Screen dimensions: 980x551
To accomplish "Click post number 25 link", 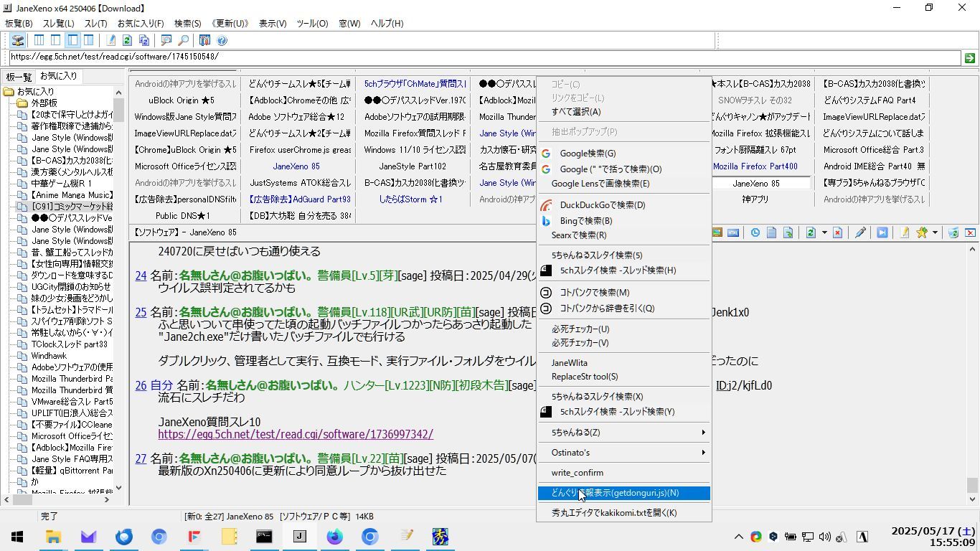I will [x=141, y=312].
